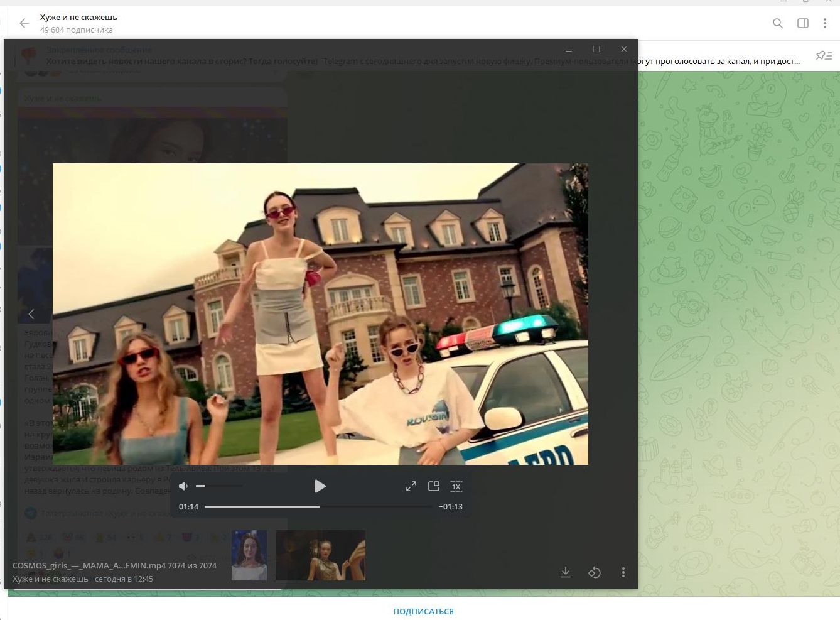Toggle the right side panel

click(x=803, y=23)
